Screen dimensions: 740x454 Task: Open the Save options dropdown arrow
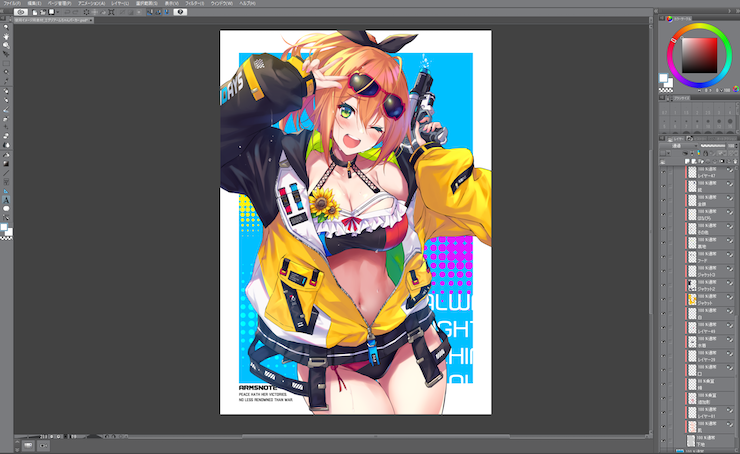(58, 12)
